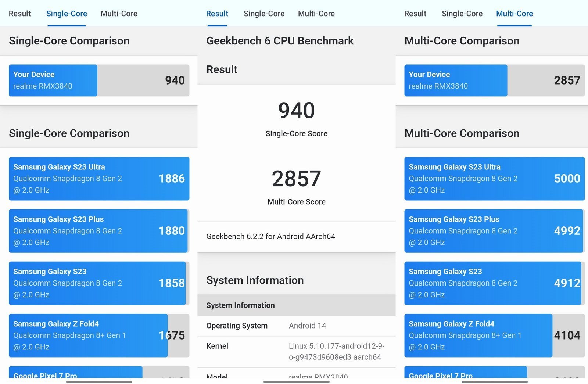Click Snapdragon 8+ Gen 1 text in Single-Core list
The image size is (588, 384).
tap(70, 335)
